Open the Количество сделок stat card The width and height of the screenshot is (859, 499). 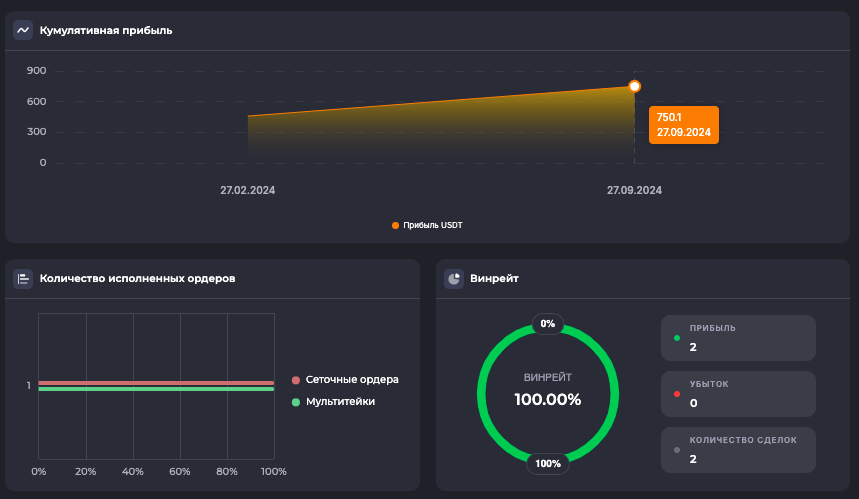(738, 450)
